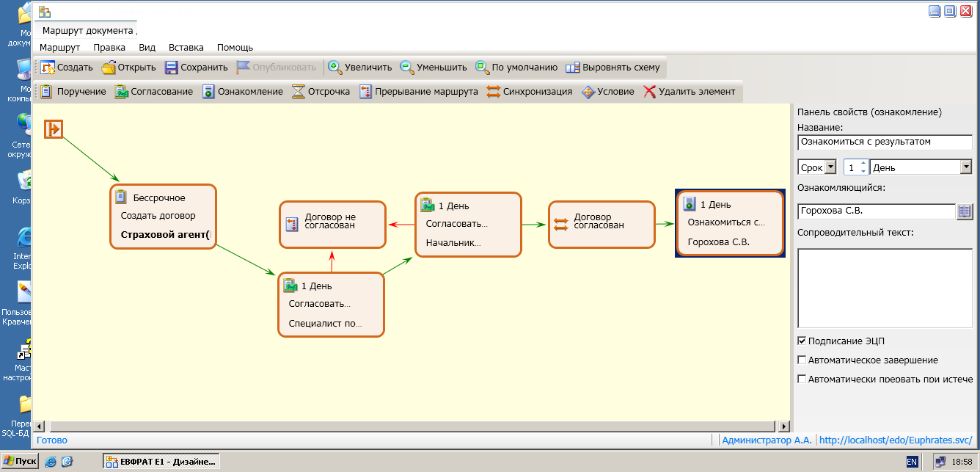The image size is (980, 472).
Task: Open the Помощь menu
Action: tap(235, 47)
